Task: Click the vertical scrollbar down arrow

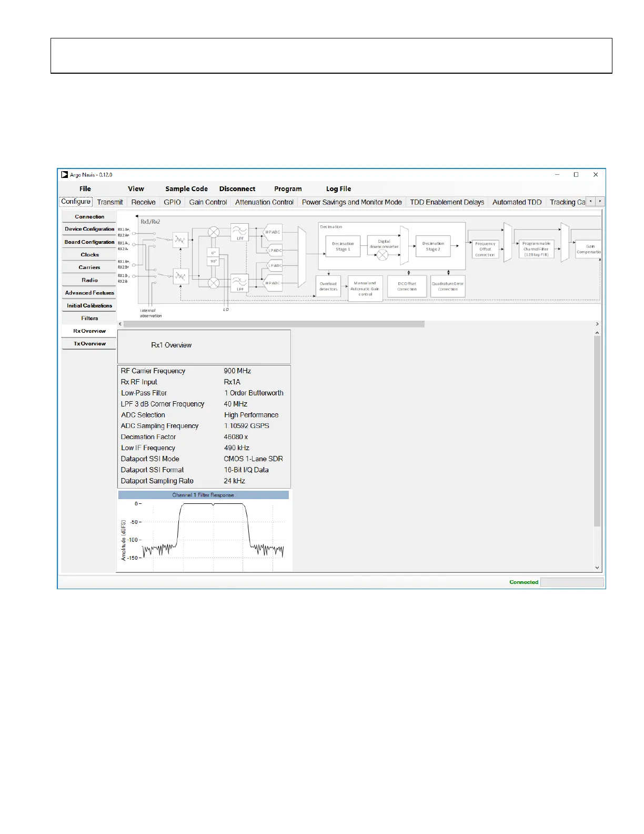Action: coord(597,568)
